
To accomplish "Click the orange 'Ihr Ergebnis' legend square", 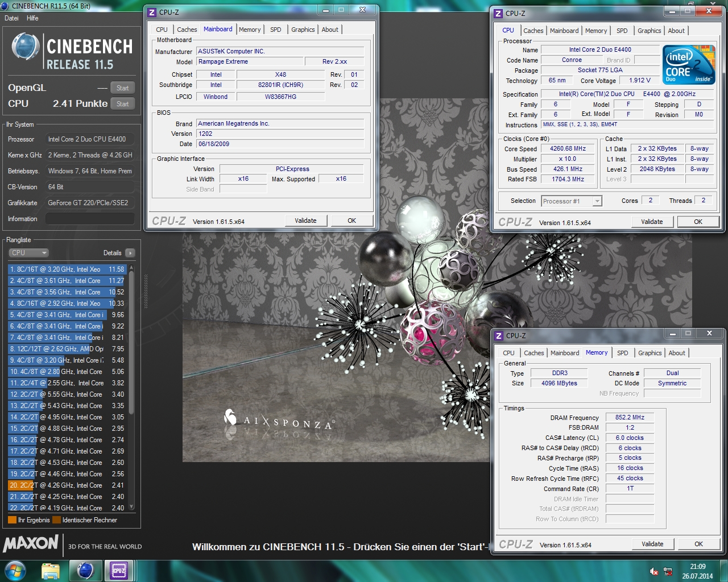I will (x=12, y=519).
